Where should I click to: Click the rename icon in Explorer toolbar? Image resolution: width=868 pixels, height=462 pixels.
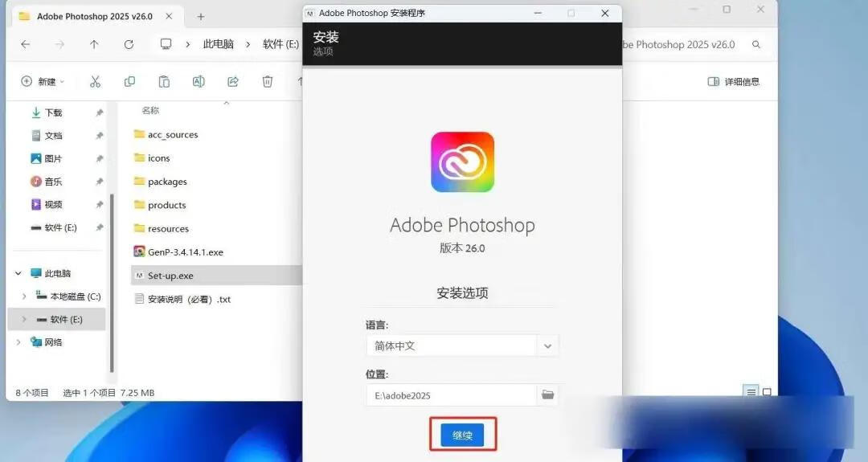[199, 82]
